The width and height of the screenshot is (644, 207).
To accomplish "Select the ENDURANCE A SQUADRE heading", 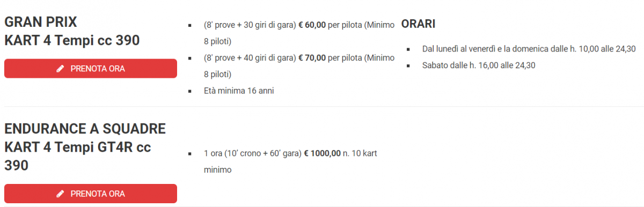I will (85, 147).
